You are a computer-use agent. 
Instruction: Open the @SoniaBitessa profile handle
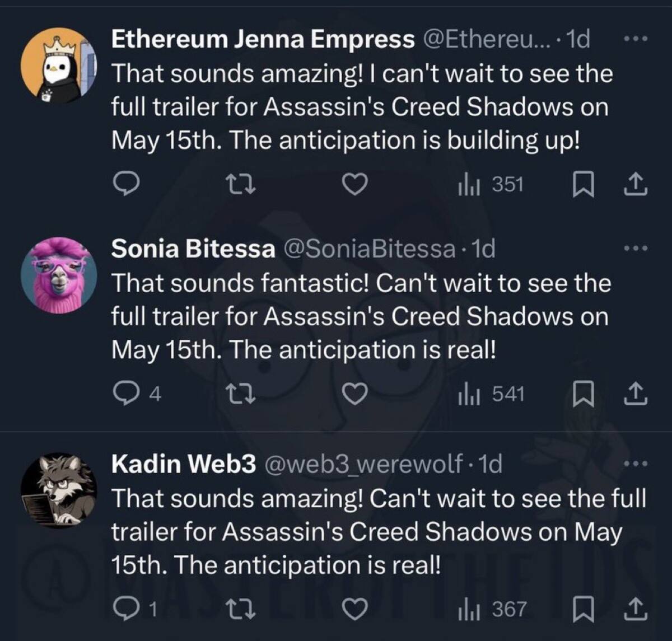point(370,249)
